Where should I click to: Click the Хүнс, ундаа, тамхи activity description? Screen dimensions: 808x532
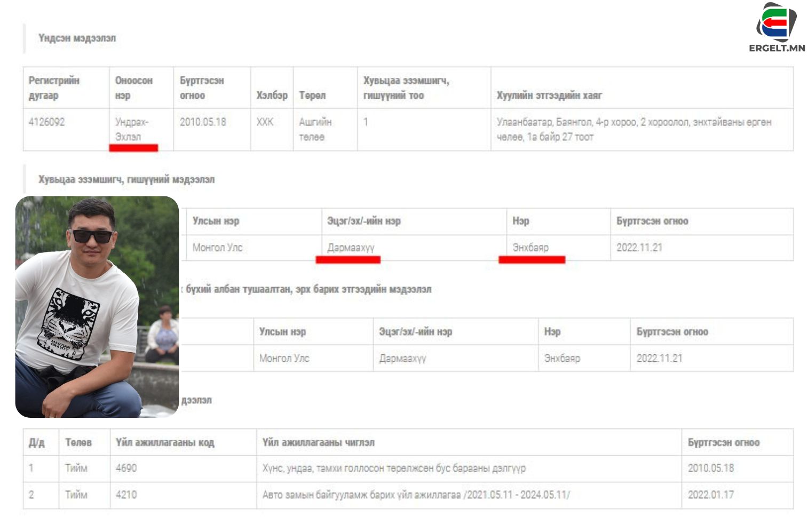(394, 469)
